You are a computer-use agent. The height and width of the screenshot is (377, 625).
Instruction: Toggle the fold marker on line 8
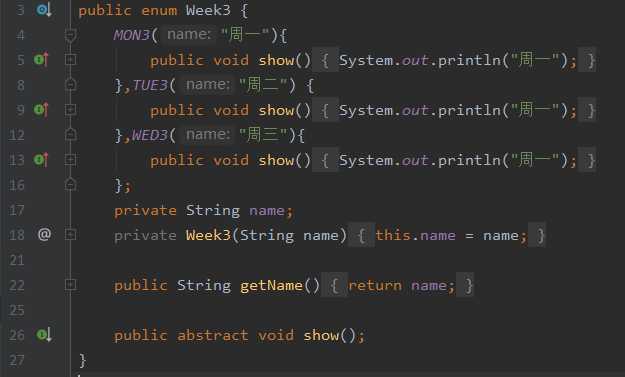click(71, 85)
